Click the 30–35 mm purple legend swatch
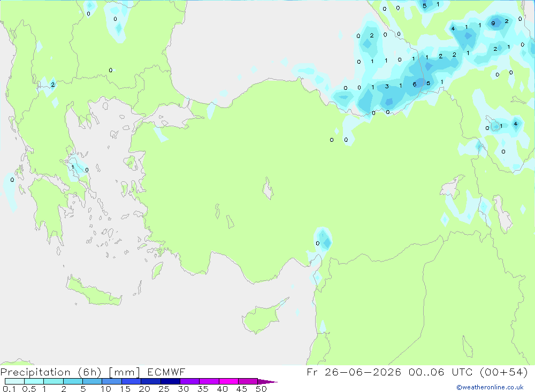535x392 pixels. point(190,381)
